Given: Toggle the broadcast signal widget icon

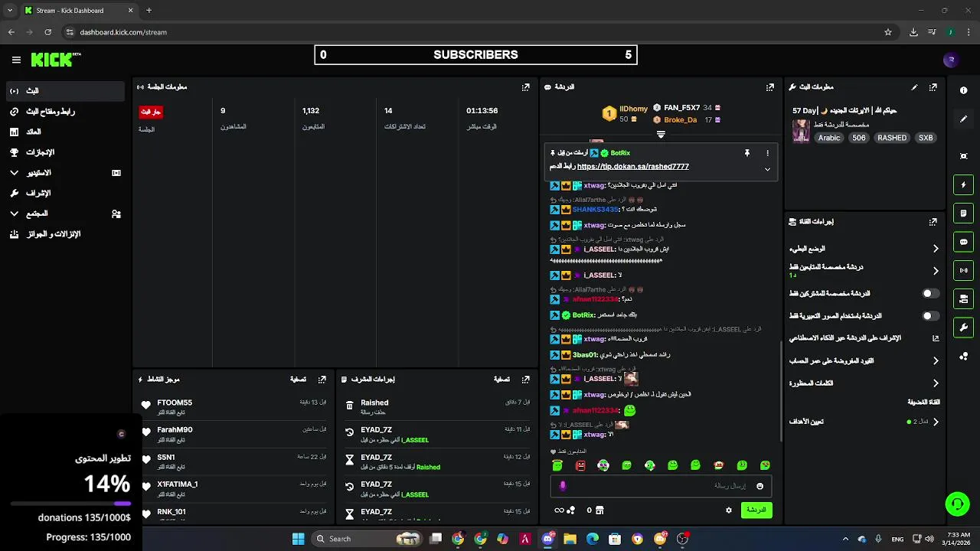Looking at the screenshot, I should (x=963, y=270).
